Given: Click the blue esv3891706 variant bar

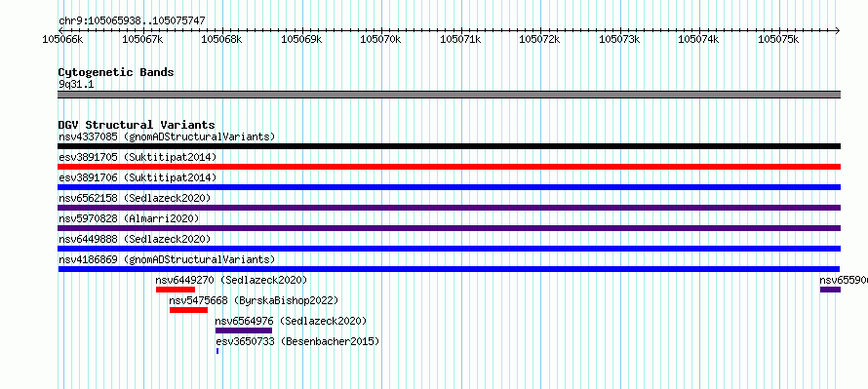Looking at the screenshot, I should click(x=449, y=187).
